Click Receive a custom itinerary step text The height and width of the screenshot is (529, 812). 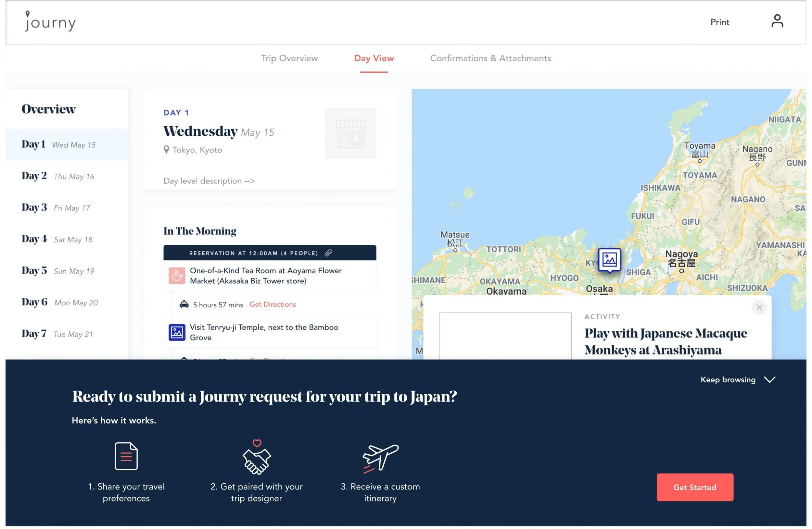coord(380,493)
